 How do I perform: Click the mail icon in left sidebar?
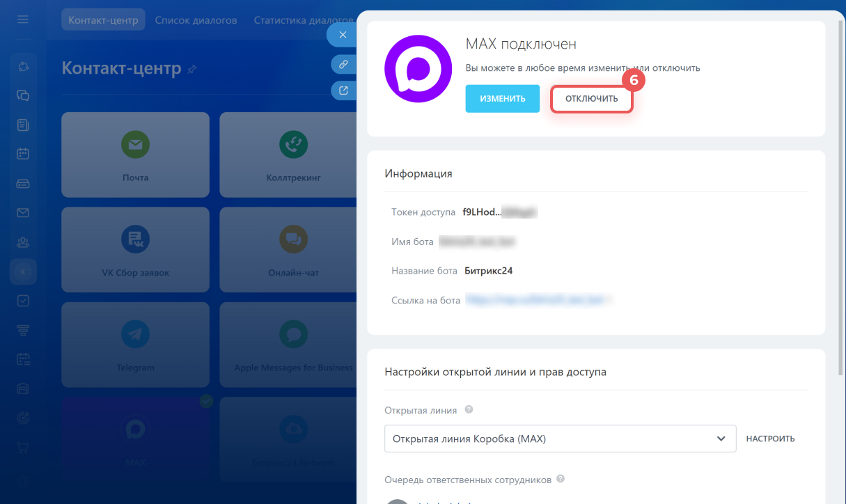[23, 213]
